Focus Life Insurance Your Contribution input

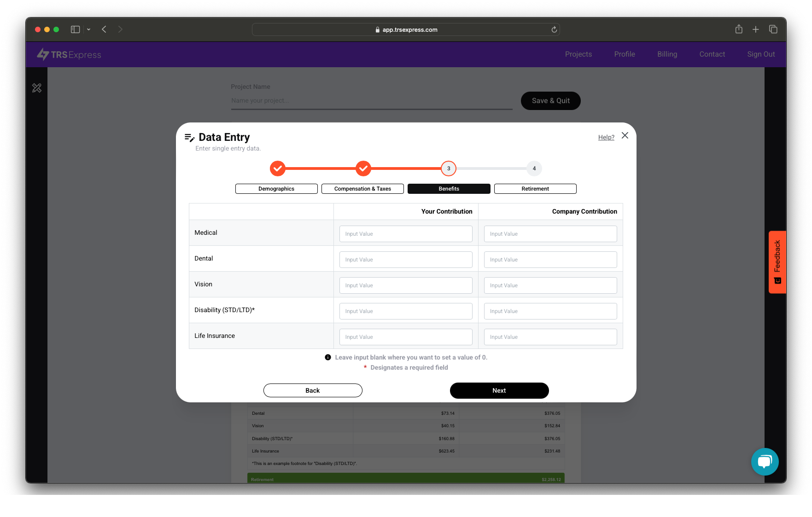coord(406,337)
